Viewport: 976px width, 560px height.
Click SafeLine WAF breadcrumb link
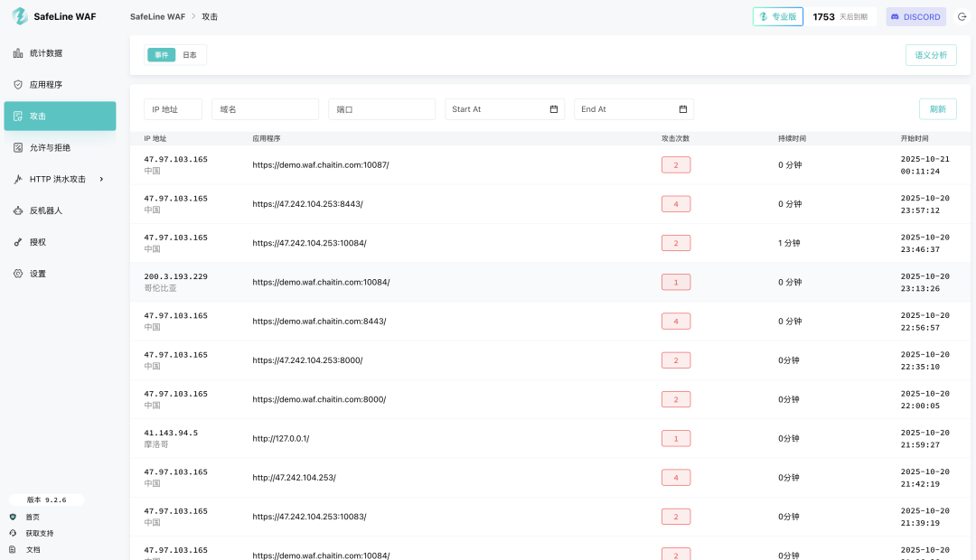(x=157, y=17)
